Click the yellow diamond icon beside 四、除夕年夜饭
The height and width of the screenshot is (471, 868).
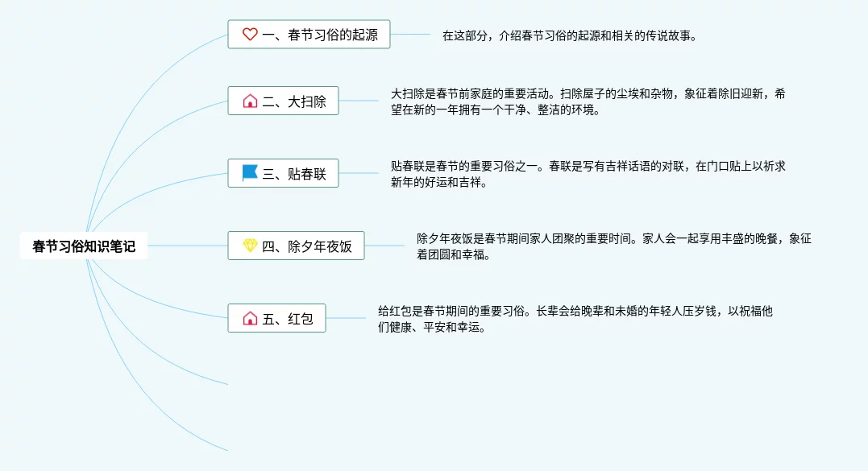coord(250,246)
